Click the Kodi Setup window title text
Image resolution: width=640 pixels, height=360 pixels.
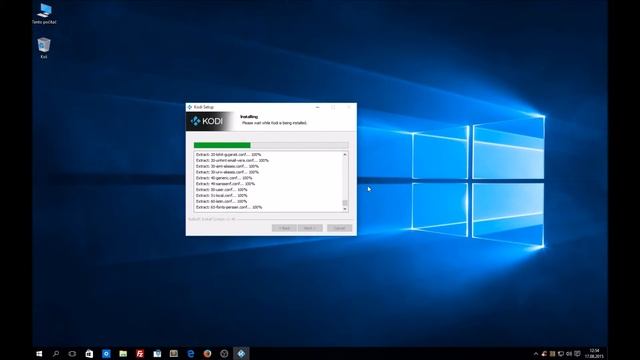click(204, 107)
